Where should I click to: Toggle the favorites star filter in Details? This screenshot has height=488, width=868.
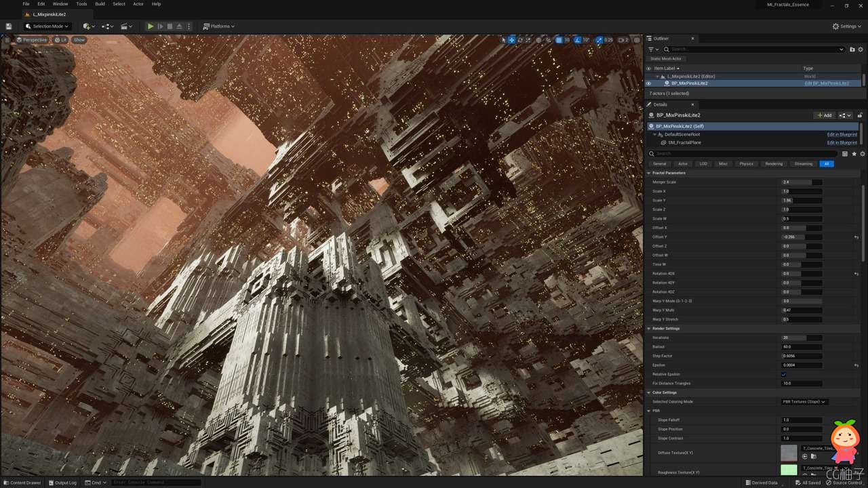click(x=854, y=154)
